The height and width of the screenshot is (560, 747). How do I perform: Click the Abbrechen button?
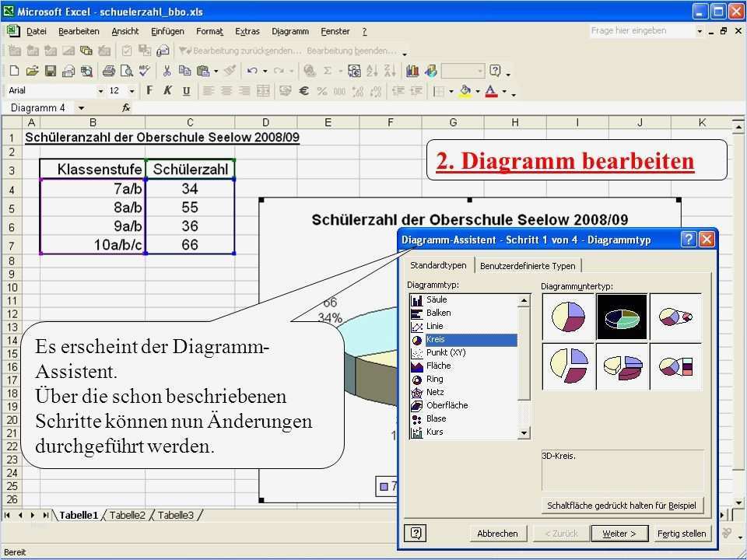pos(497,534)
